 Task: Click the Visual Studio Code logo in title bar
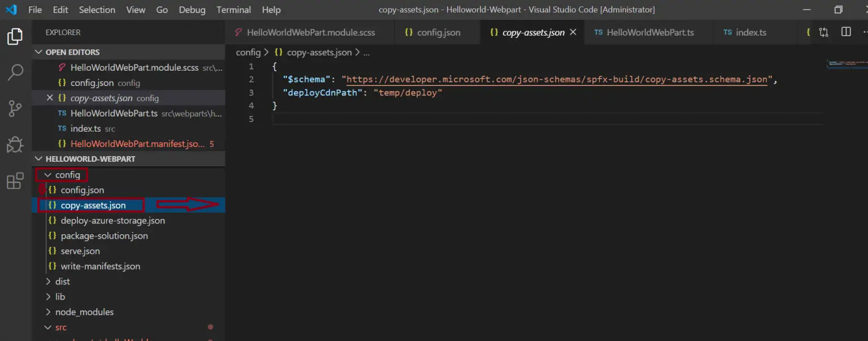[x=11, y=9]
